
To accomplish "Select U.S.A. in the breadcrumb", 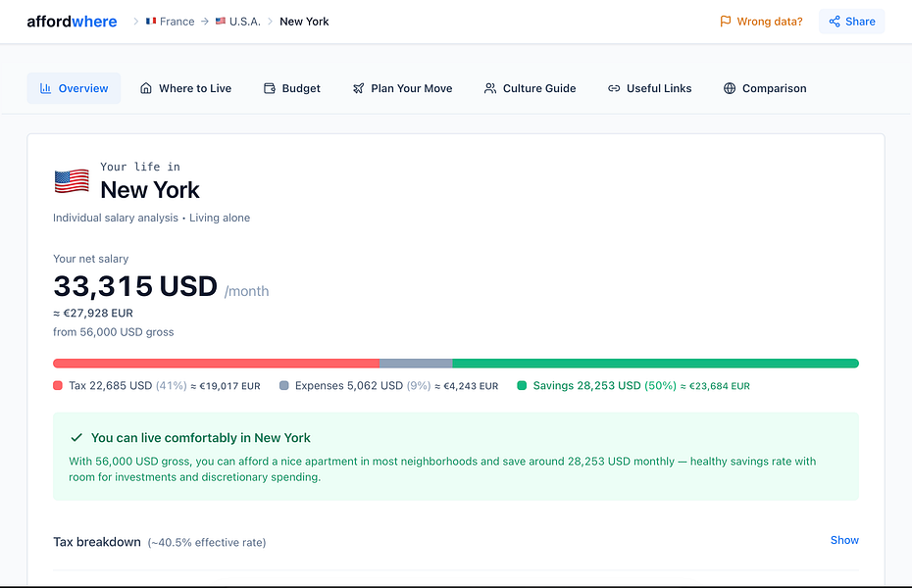I will tap(245, 22).
